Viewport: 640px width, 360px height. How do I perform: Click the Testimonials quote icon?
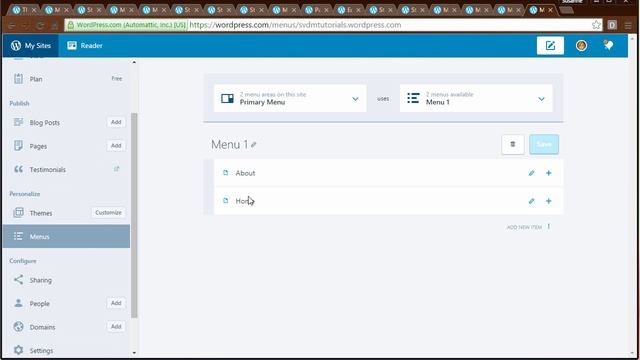coord(18,169)
